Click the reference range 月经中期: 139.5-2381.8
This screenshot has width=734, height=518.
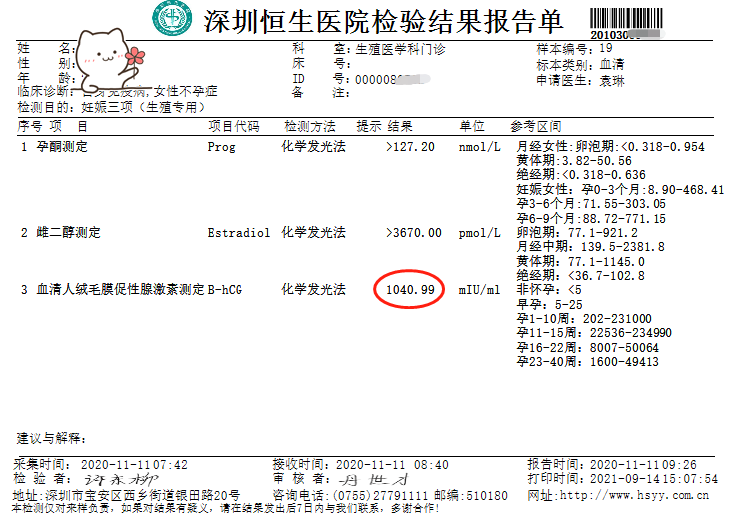coord(590,247)
